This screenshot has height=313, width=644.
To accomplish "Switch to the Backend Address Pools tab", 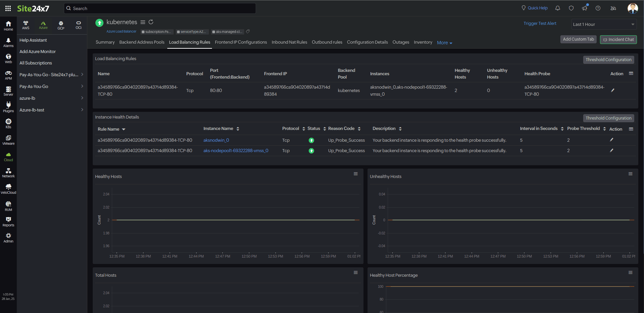I will (142, 42).
